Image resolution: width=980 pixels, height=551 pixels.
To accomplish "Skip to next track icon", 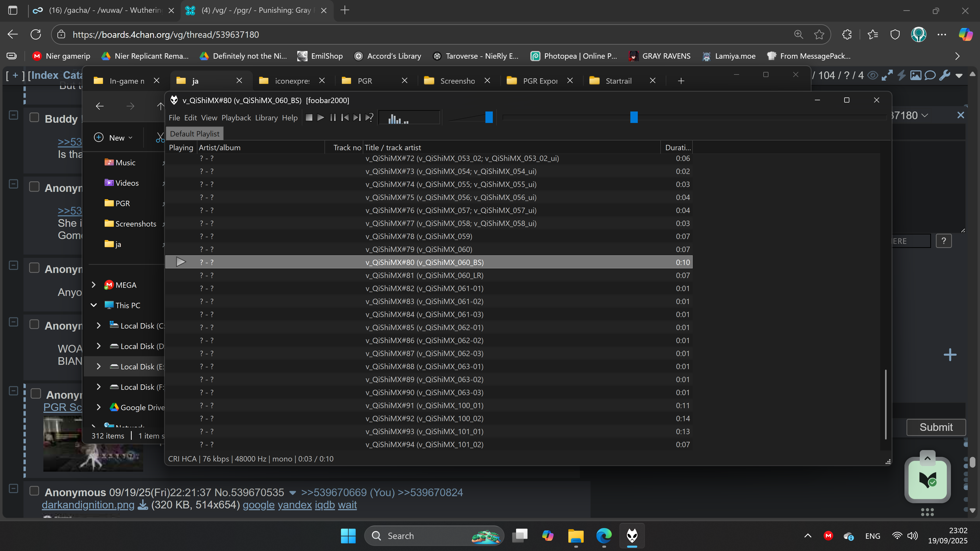I will [357, 118].
